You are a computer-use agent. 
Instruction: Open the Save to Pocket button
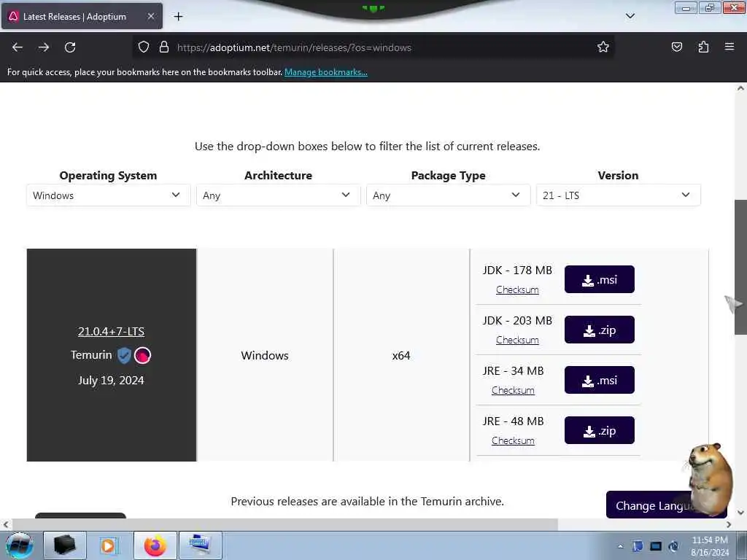tap(676, 47)
